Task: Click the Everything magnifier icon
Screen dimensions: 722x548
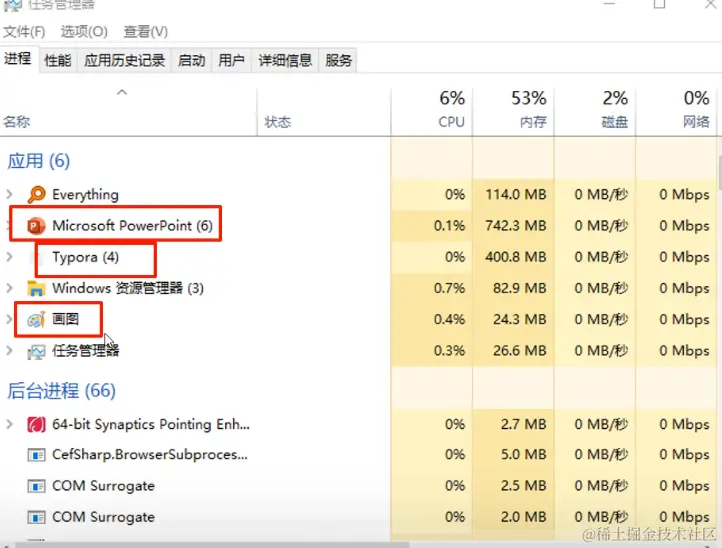Action: point(36,194)
